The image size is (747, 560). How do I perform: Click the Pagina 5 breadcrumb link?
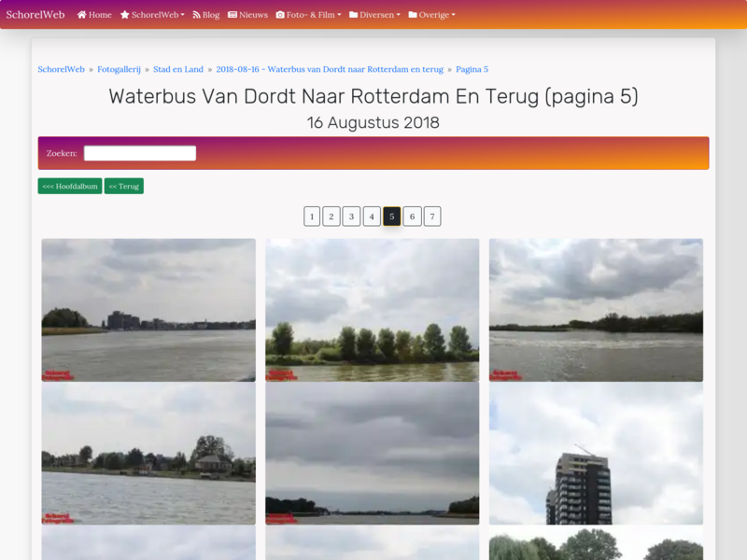coord(472,69)
